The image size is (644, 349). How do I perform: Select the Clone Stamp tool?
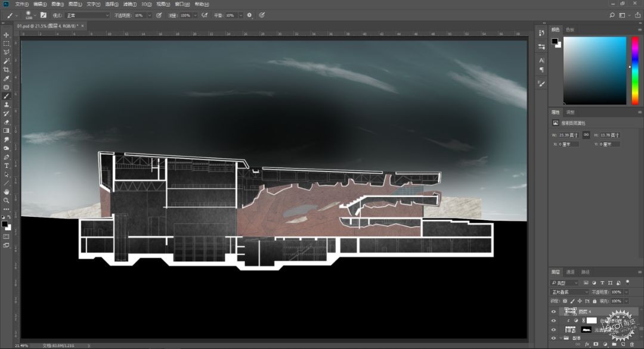coord(6,105)
